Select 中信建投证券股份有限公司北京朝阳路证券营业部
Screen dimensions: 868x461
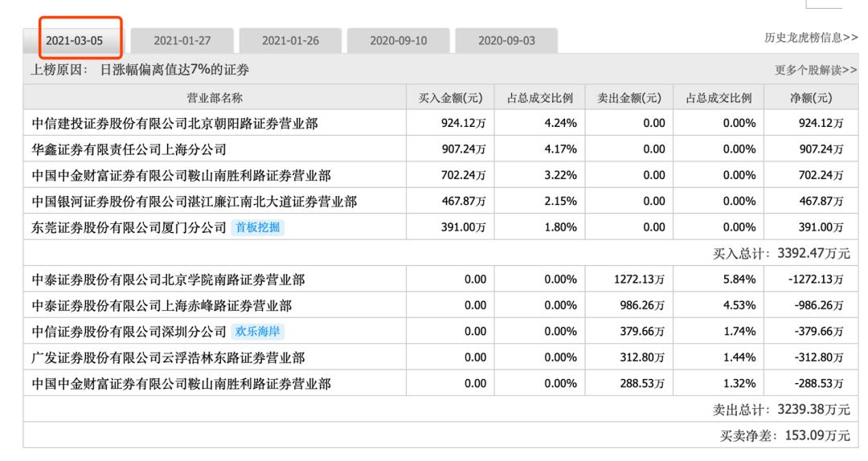[x=175, y=123]
